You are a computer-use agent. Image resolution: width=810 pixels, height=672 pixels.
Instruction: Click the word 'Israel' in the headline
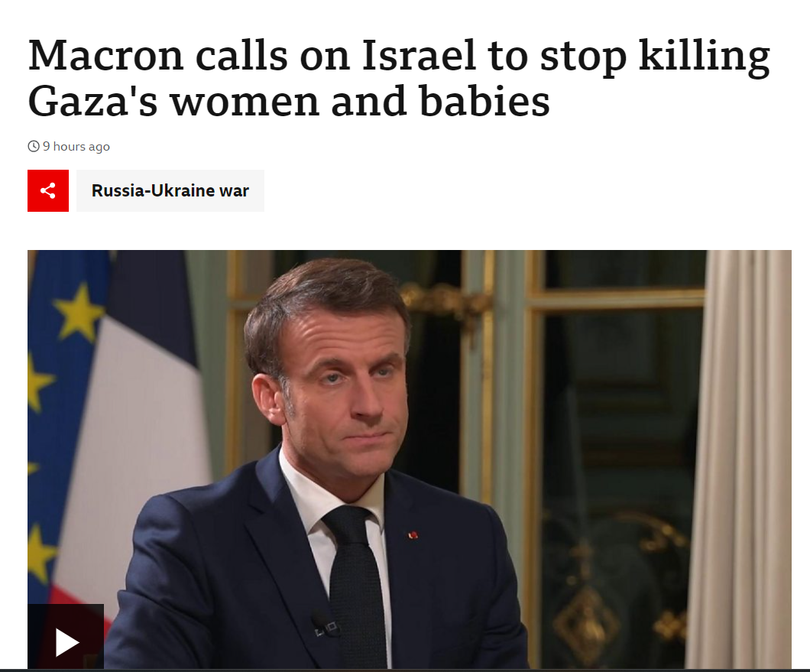pyautogui.click(x=419, y=55)
